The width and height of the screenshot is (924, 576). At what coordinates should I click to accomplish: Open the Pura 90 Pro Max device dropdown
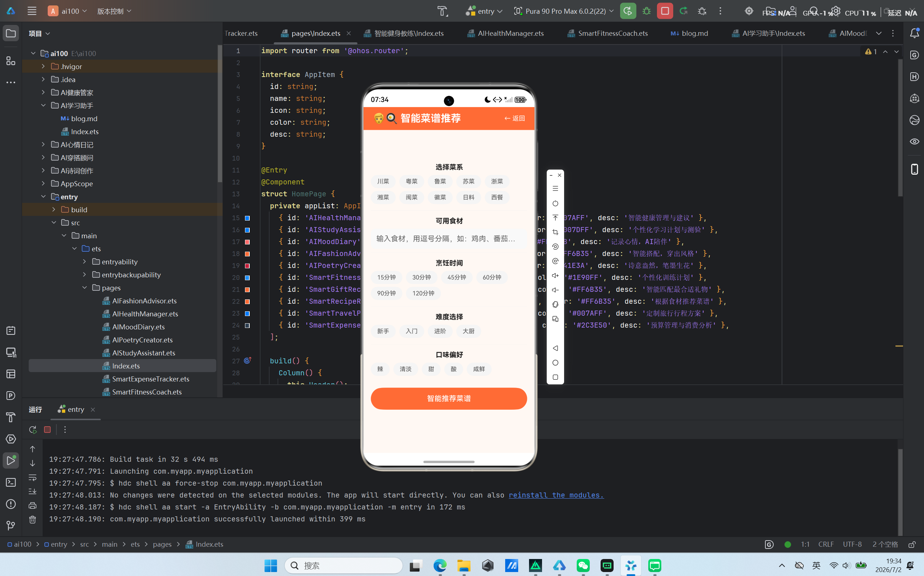click(564, 11)
